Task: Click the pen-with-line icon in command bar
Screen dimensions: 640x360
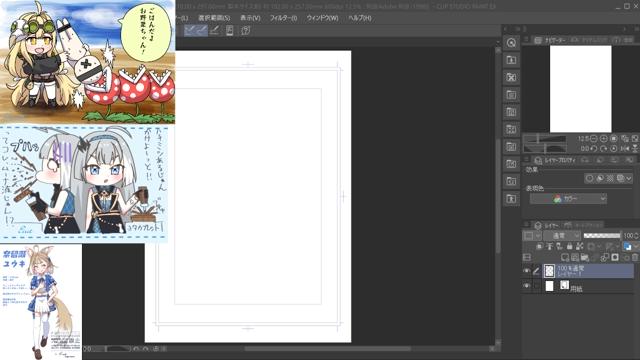Action: 214,30
